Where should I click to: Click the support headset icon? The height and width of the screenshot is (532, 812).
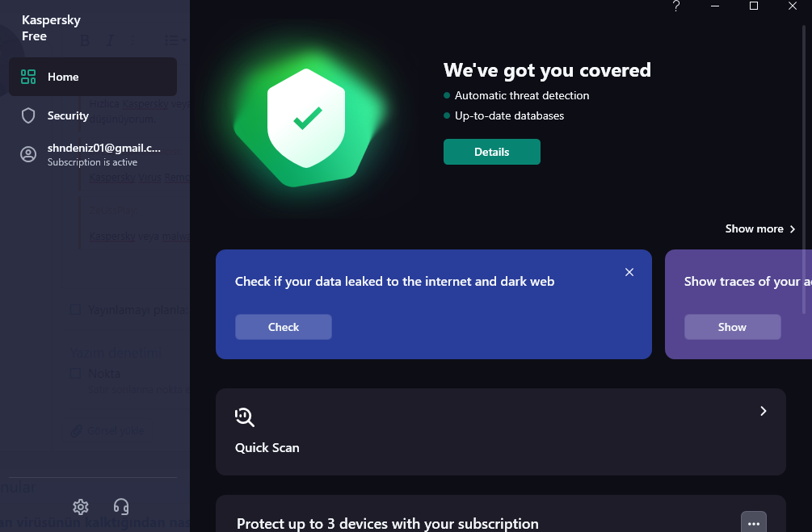coord(121,507)
